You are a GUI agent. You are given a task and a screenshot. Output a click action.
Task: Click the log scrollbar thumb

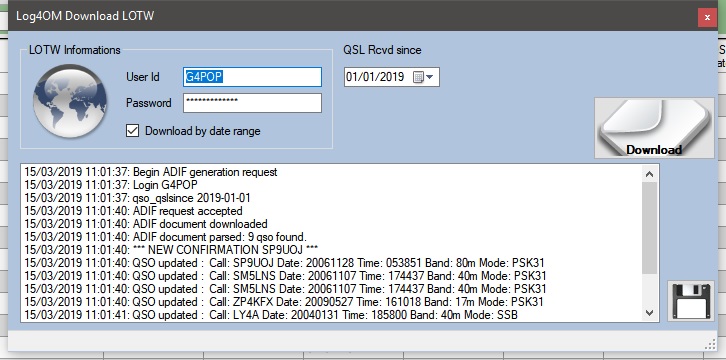649,228
